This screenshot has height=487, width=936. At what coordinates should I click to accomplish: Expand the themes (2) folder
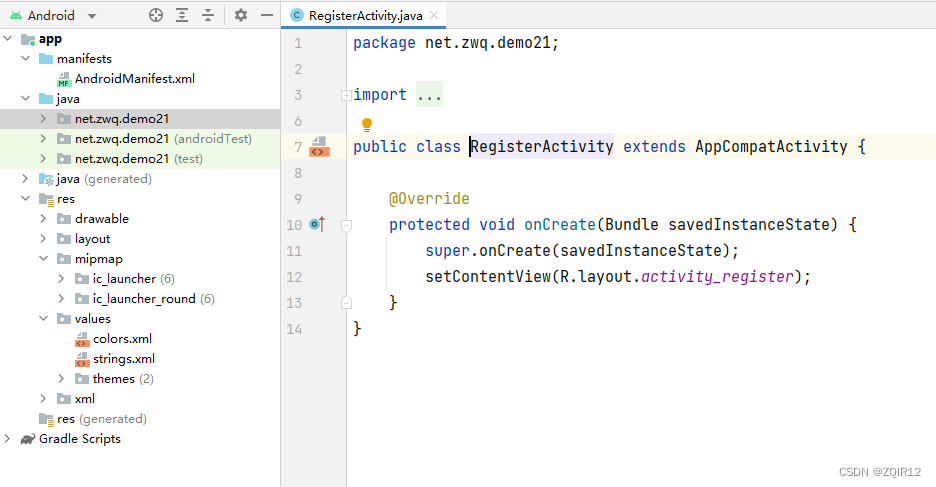(61, 379)
